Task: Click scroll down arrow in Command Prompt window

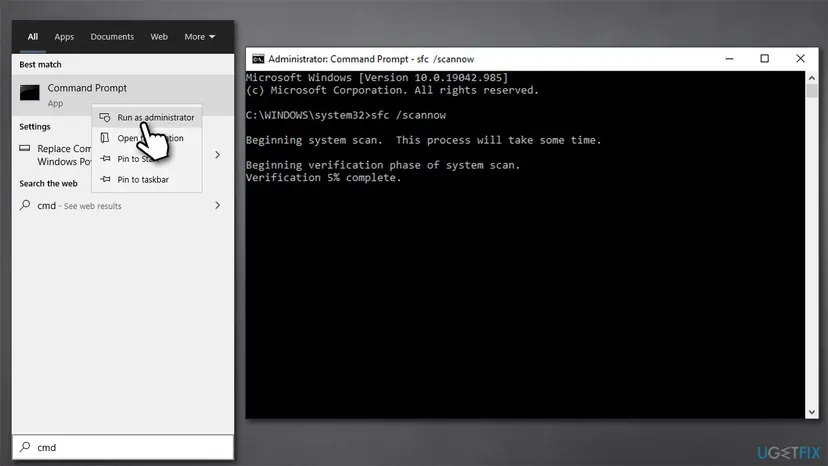Action: (x=812, y=412)
